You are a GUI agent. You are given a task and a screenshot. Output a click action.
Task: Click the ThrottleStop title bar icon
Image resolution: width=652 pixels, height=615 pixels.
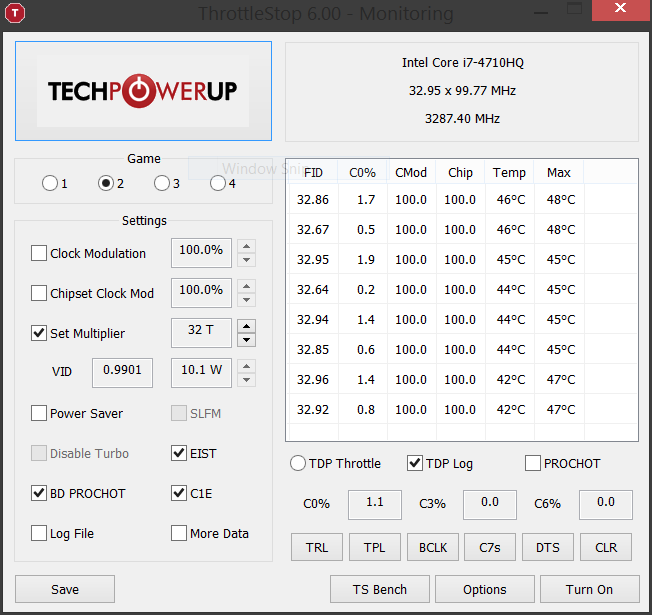click(15, 13)
